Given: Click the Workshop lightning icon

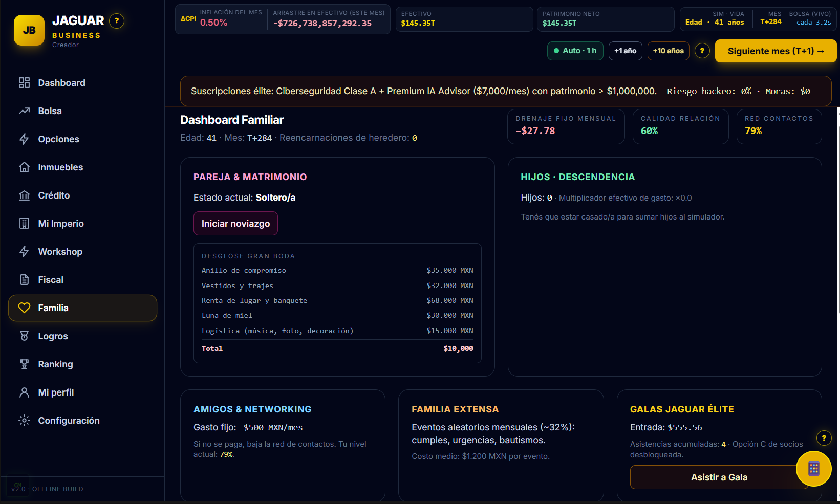Looking at the screenshot, I should tap(24, 252).
